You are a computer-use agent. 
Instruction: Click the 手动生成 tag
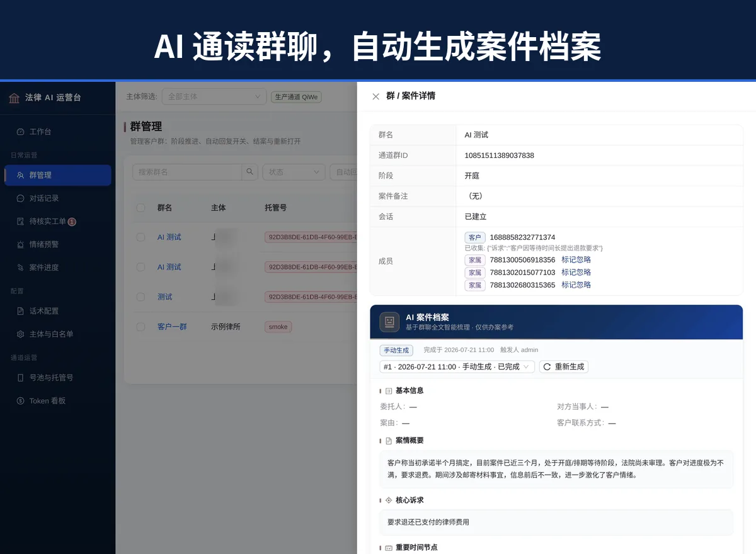click(397, 350)
